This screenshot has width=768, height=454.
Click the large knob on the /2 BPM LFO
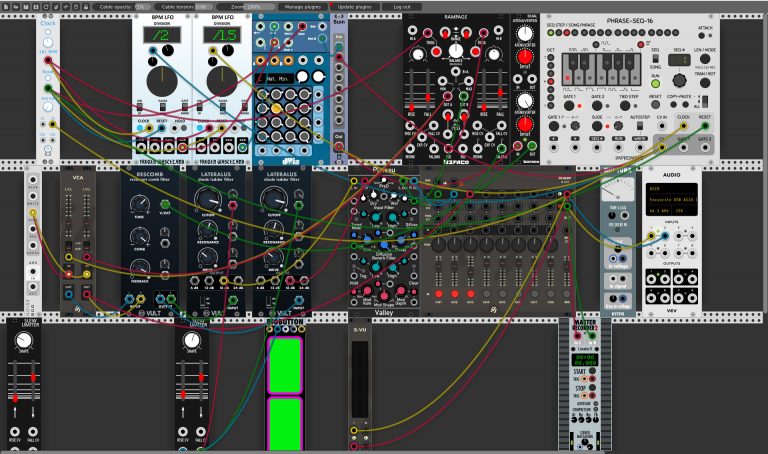tap(162, 81)
